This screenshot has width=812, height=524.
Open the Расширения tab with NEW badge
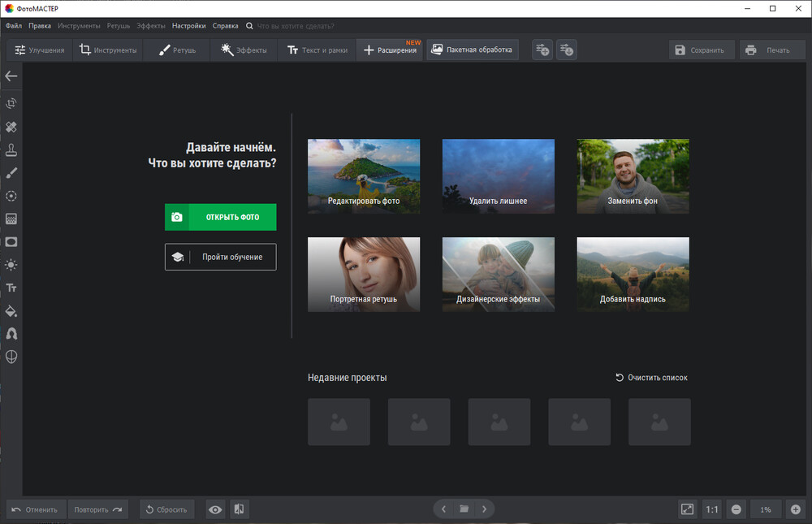[x=390, y=50]
